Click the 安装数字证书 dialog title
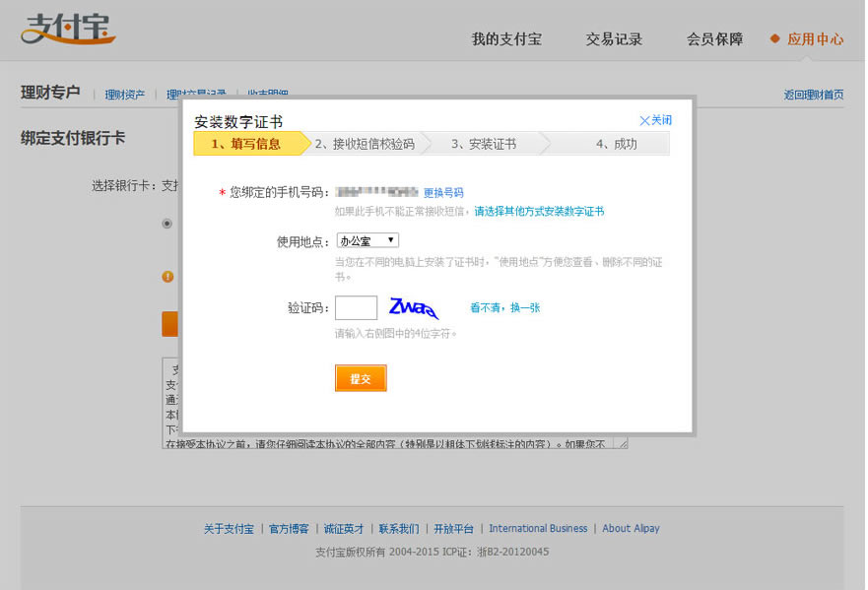Viewport: 868px width, 590px height. pyautogui.click(x=238, y=122)
